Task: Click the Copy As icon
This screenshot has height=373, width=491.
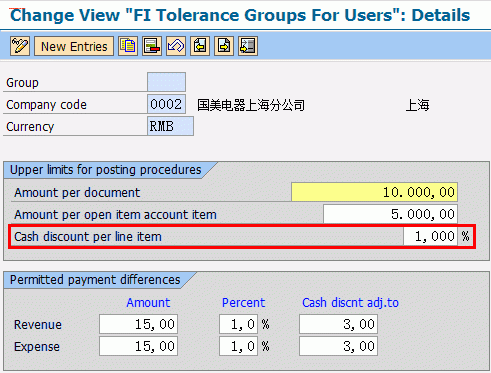Action: click(128, 46)
